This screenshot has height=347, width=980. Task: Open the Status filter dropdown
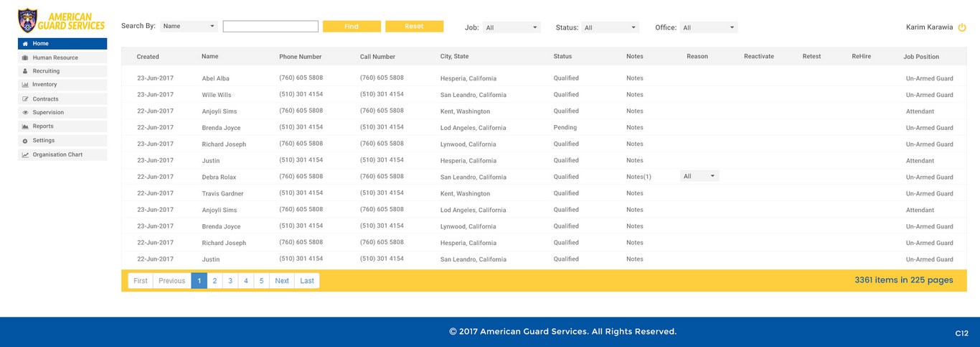[610, 27]
